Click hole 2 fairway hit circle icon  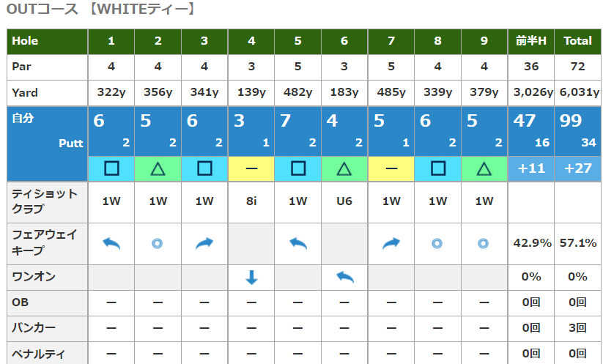(158, 244)
